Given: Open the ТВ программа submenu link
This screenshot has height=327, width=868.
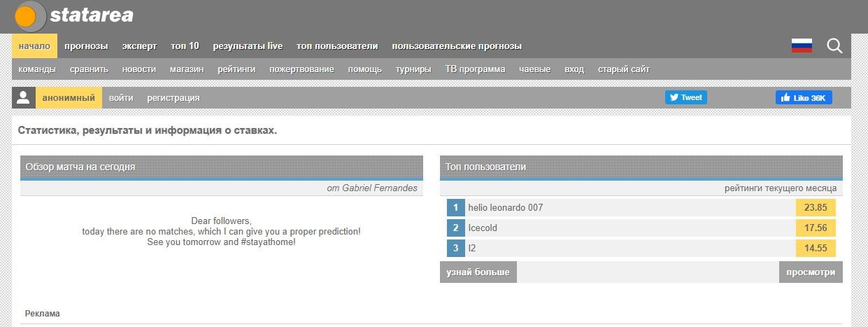Looking at the screenshot, I should 475,69.
